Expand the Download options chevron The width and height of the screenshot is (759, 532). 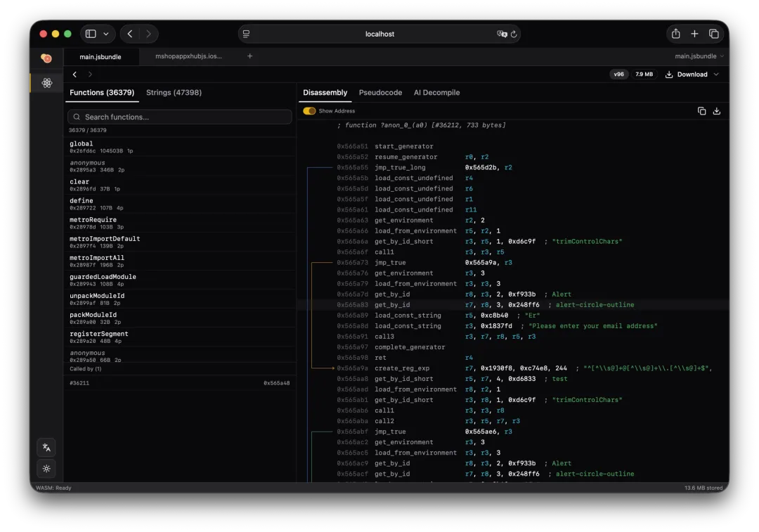tap(716, 74)
